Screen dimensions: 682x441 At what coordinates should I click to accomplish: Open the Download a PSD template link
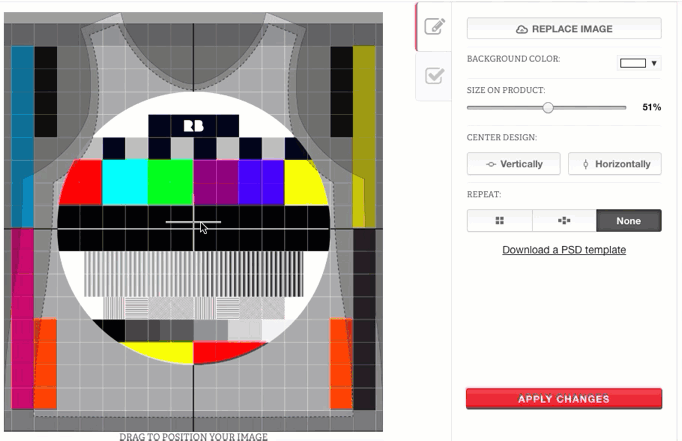click(x=564, y=250)
